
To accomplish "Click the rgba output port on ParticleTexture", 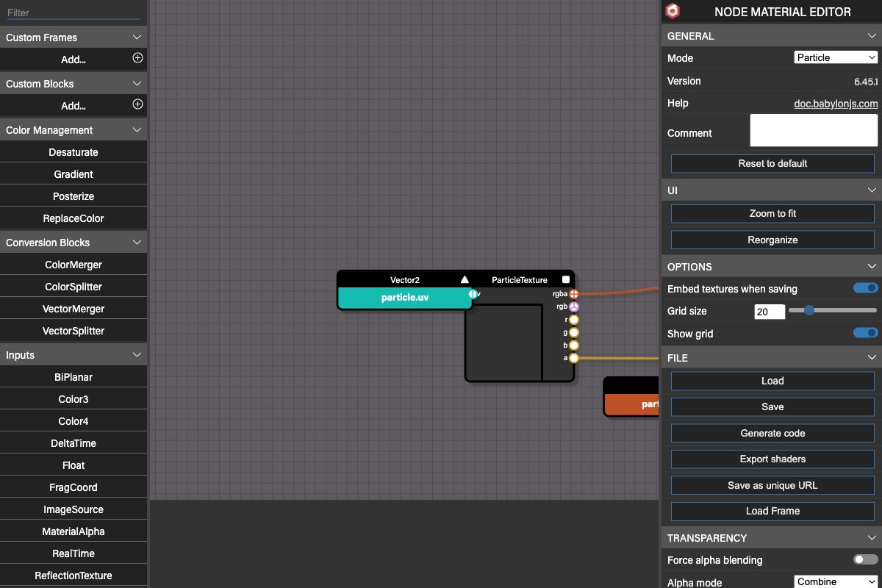I will click(x=574, y=294).
